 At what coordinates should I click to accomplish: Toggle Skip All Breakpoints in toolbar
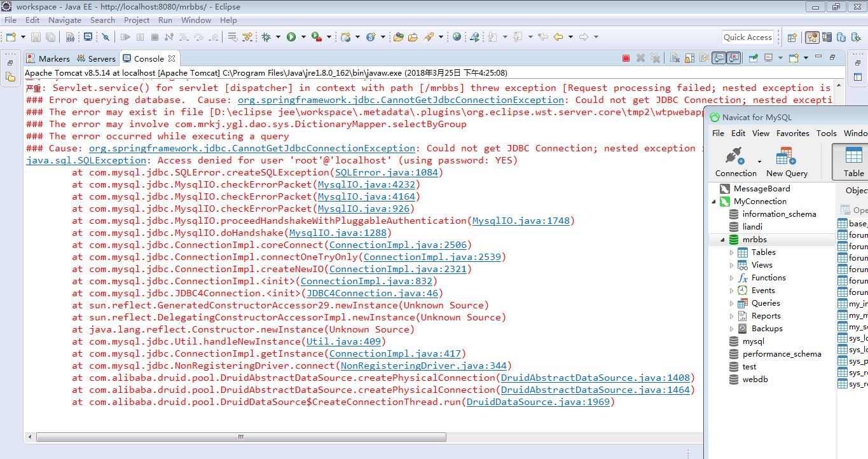[x=106, y=37]
